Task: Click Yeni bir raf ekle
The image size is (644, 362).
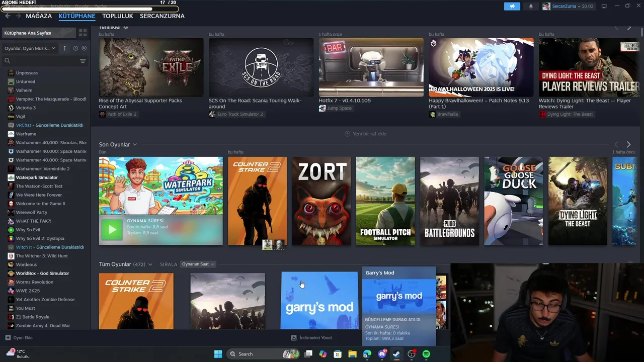Action: click(x=366, y=134)
